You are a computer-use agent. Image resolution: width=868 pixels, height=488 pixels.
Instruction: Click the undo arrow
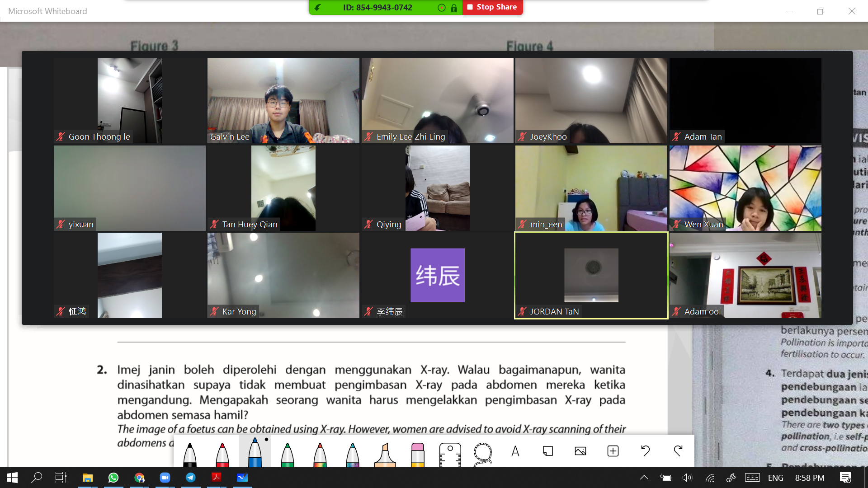click(645, 451)
